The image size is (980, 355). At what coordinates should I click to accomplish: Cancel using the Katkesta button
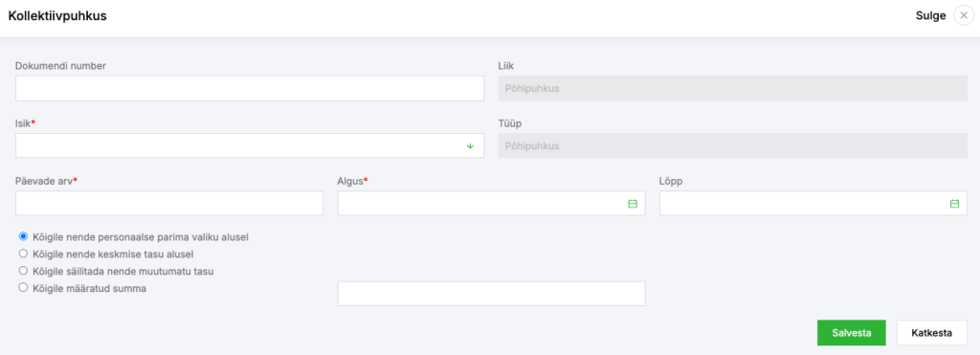932,332
